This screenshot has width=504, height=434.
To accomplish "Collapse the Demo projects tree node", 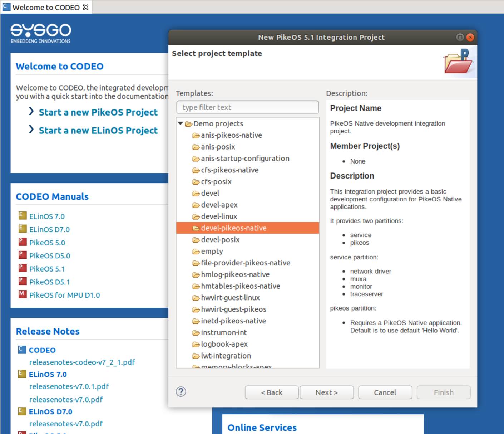I will (180, 123).
